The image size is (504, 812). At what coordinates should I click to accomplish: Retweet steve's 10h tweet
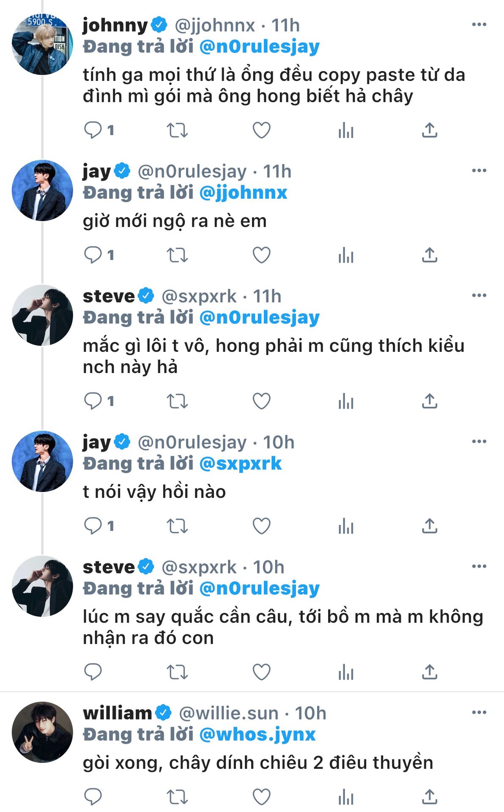pyautogui.click(x=177, y=672)
